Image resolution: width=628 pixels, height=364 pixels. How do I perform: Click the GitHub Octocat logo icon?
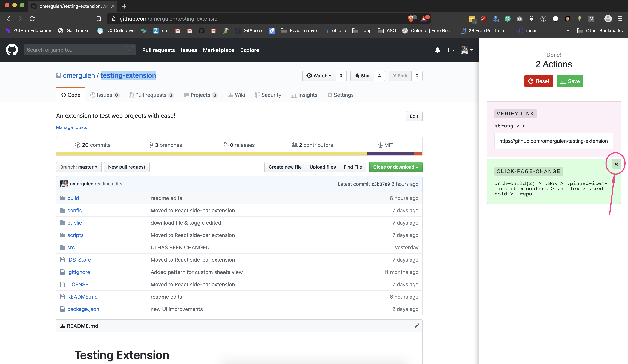tap(12, 50)
